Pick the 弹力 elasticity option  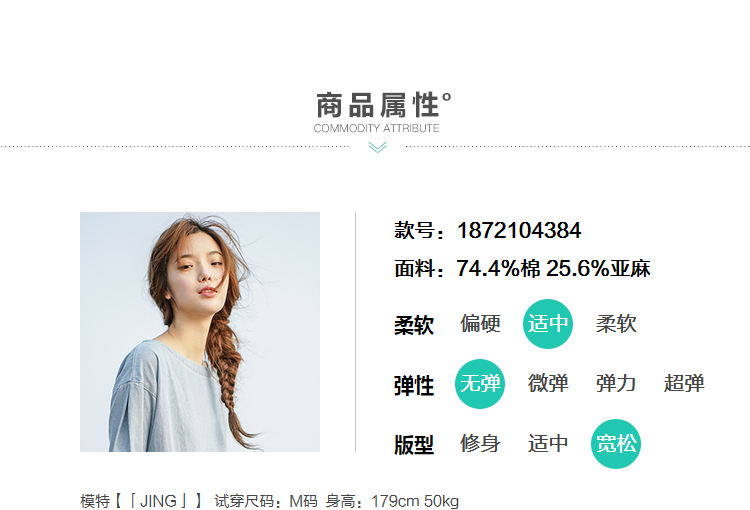(616, 384)
